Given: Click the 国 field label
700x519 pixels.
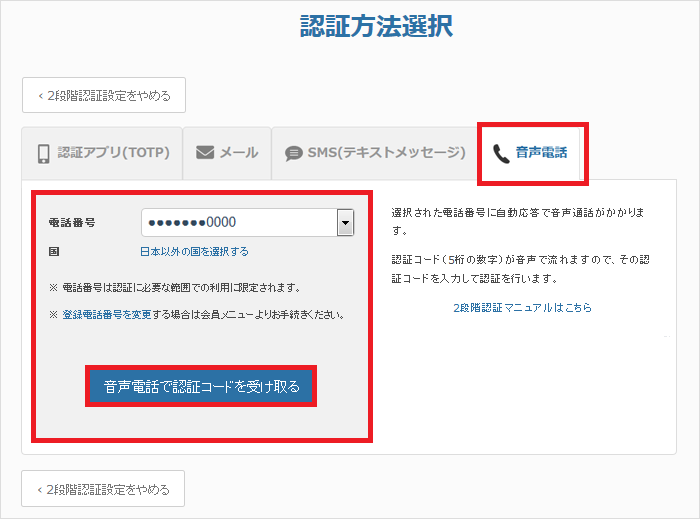Looking at the screenshot, I should tap(53, 251).
